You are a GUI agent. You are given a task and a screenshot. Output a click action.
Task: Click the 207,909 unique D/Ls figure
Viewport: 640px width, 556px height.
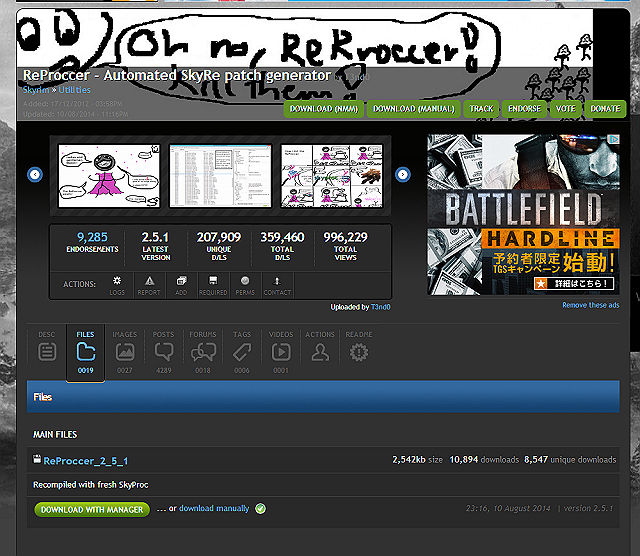pyautogui.click(x=219, y=237)
